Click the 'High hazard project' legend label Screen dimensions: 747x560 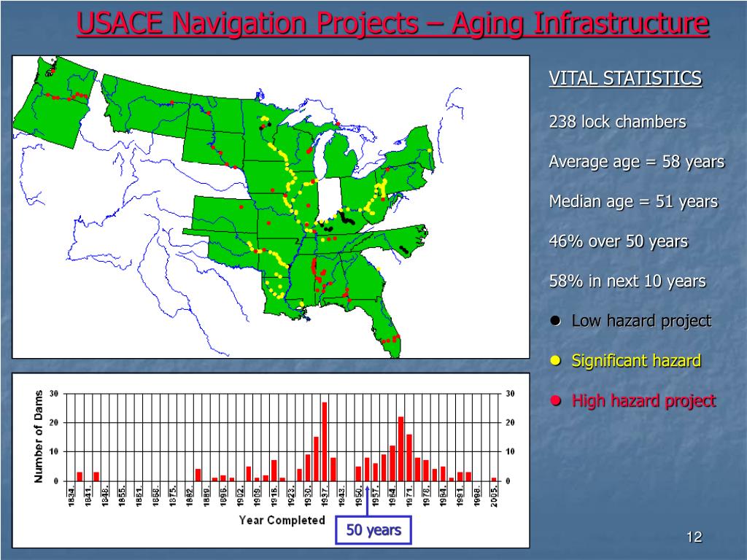click(x=643, y=400)
